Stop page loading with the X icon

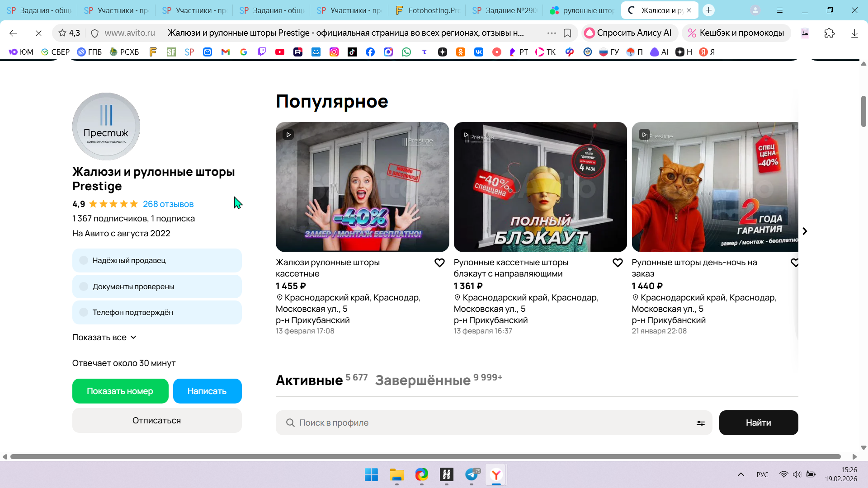point(38,33)
